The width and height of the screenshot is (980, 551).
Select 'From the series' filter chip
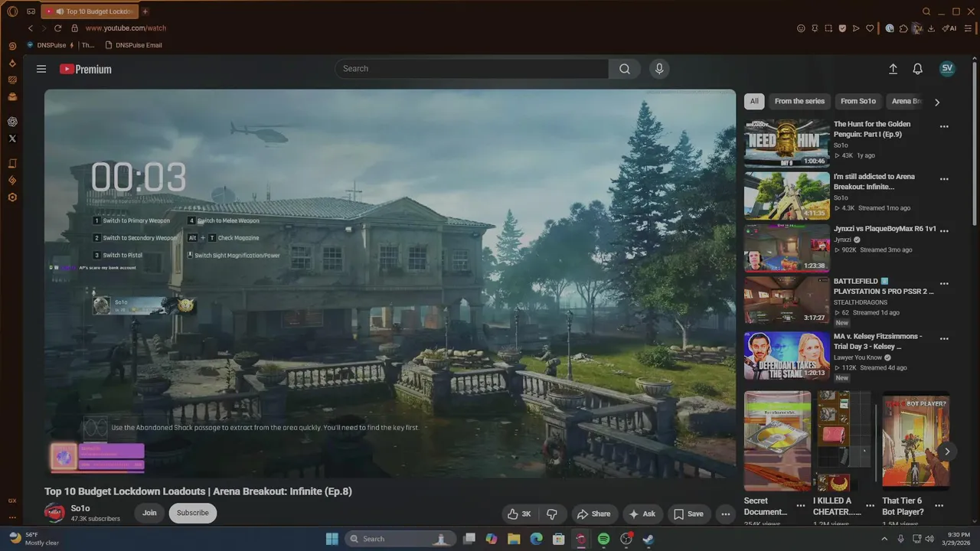click(799, 101)
